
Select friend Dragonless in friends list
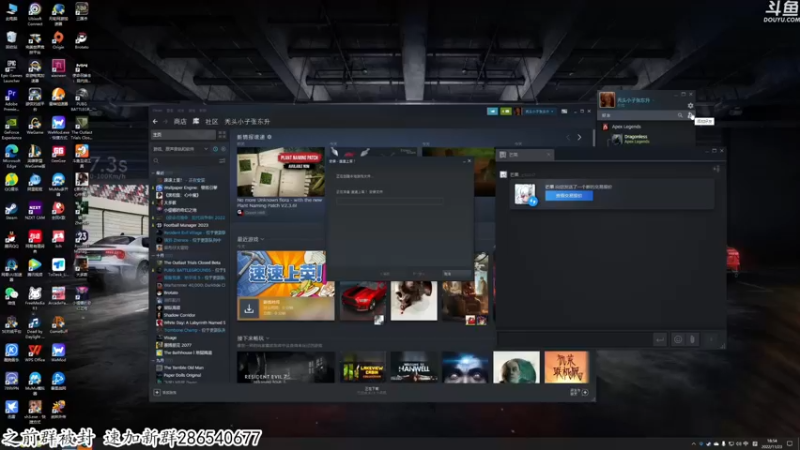635,139
